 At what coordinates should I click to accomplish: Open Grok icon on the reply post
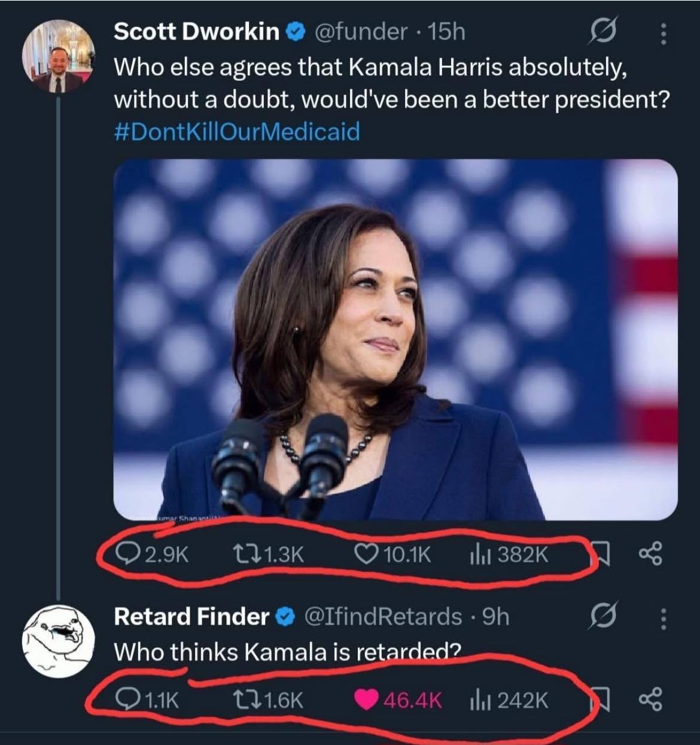tap(602, 616)
